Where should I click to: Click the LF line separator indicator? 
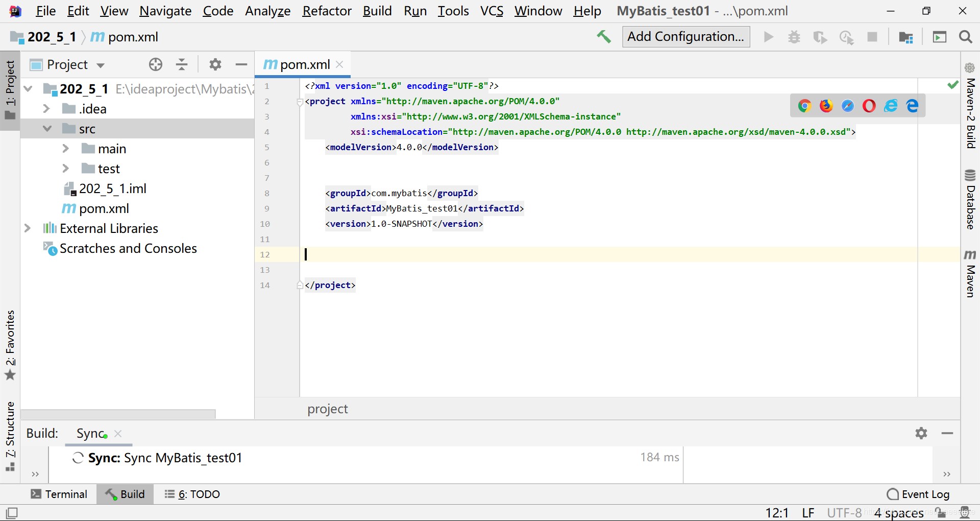click(808, 513)
